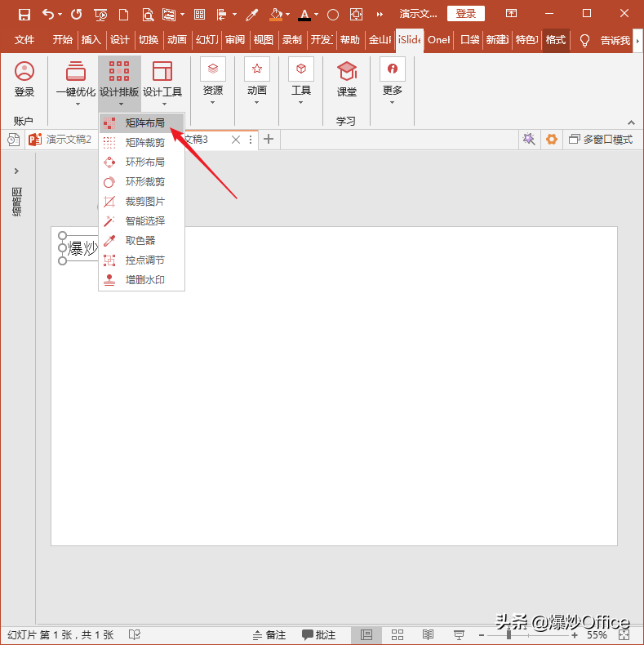Click the shape fill bucket icon
Screen dimensions: 644x645
276,15
